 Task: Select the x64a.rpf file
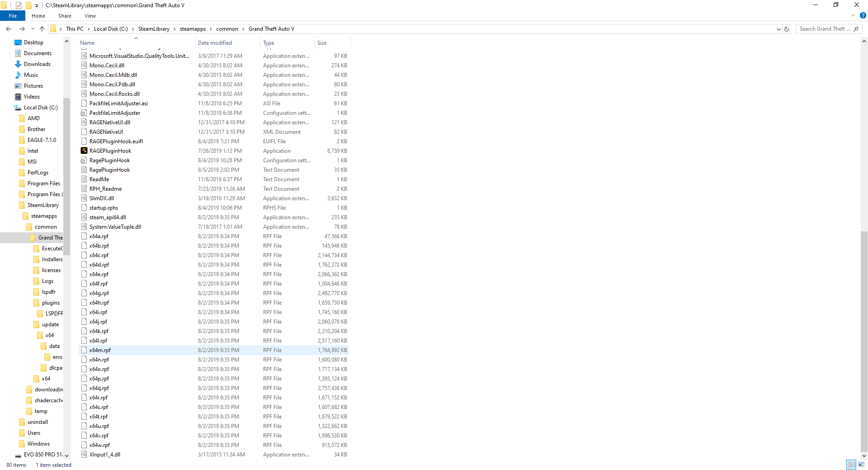(x=214, y=236)
